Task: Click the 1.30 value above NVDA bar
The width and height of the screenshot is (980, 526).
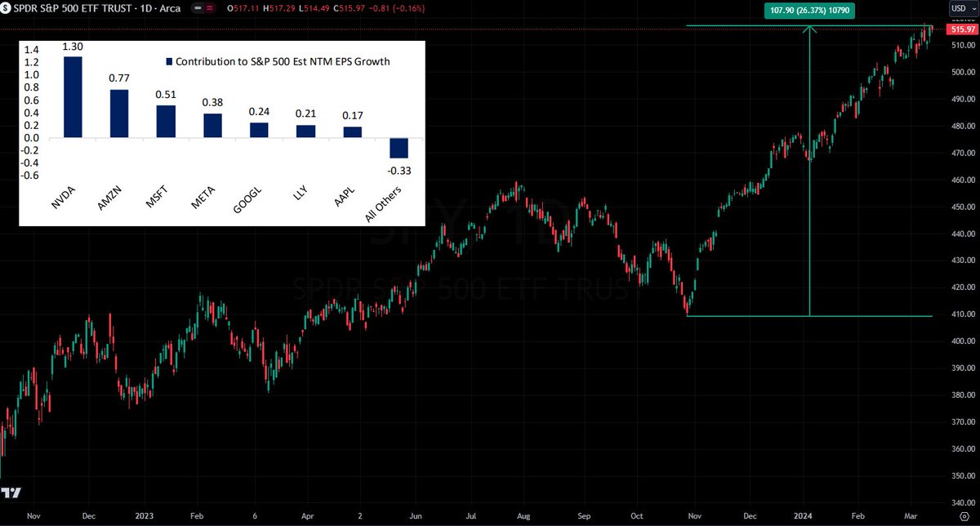Action: 73,47
